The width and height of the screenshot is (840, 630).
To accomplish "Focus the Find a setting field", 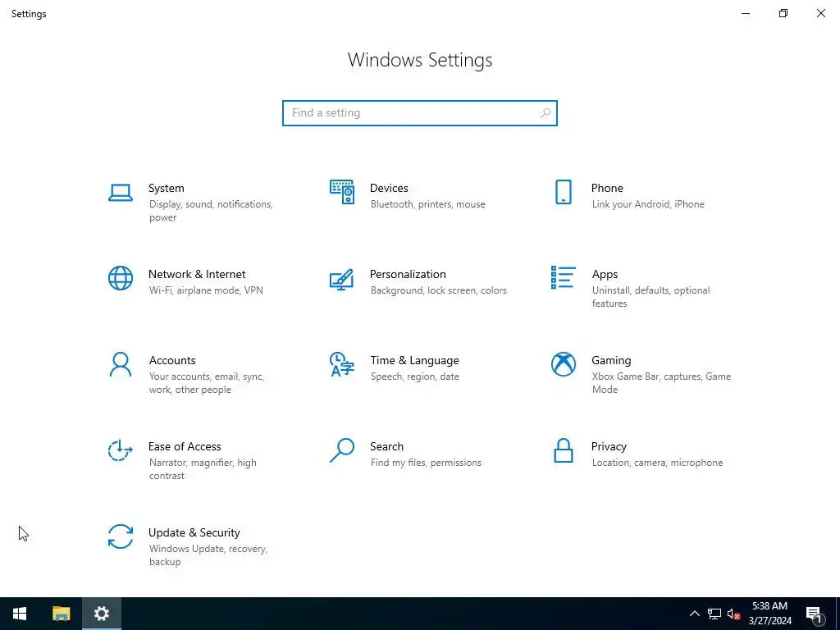I will pos(419,113).
